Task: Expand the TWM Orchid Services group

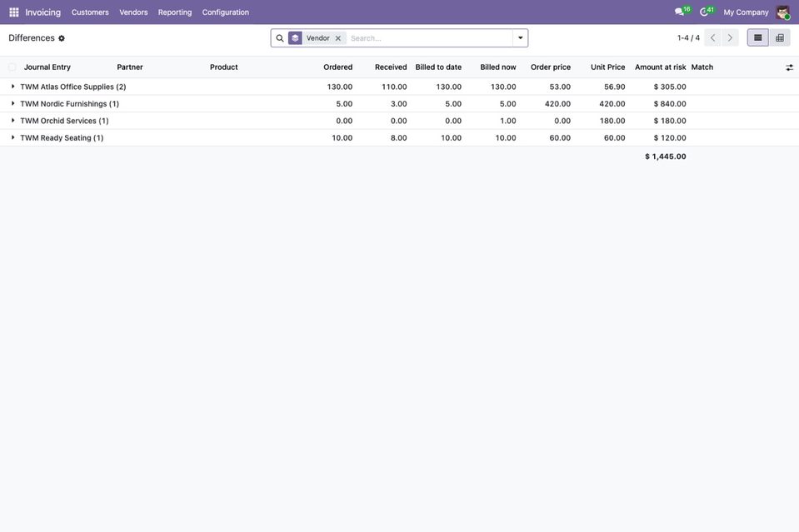Action: (12, 121)
